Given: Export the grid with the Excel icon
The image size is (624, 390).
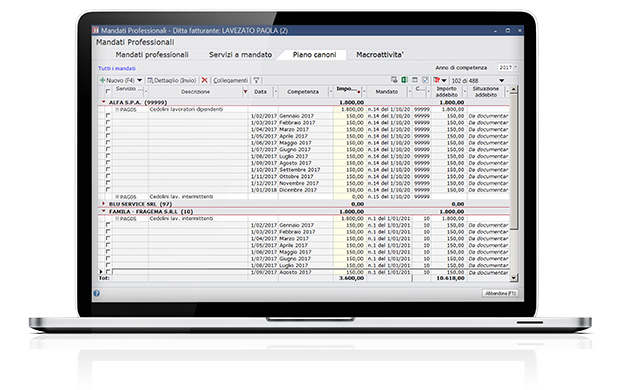Looking at the screenshot, I should 404,80.
